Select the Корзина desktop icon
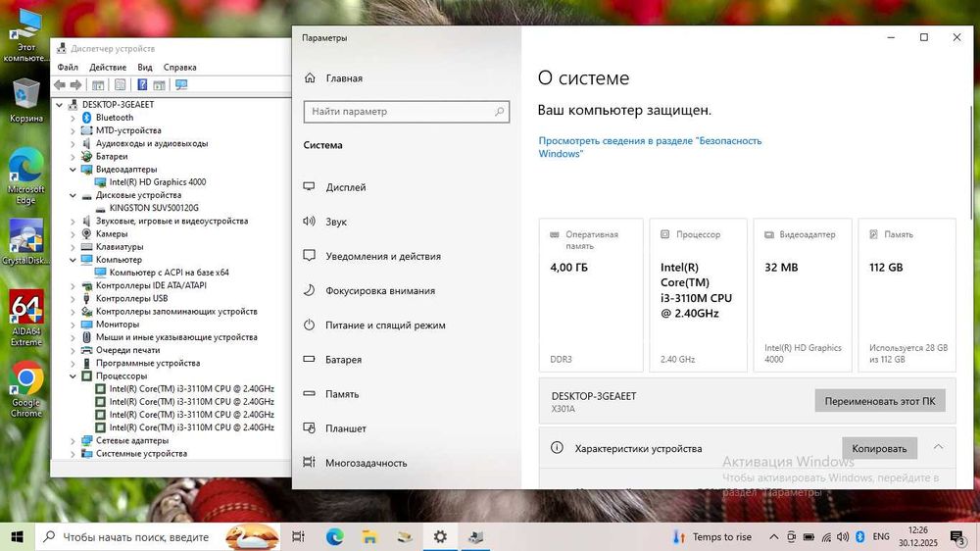The image size is (980, 551). pyautogui.click(x=25, y=101)
